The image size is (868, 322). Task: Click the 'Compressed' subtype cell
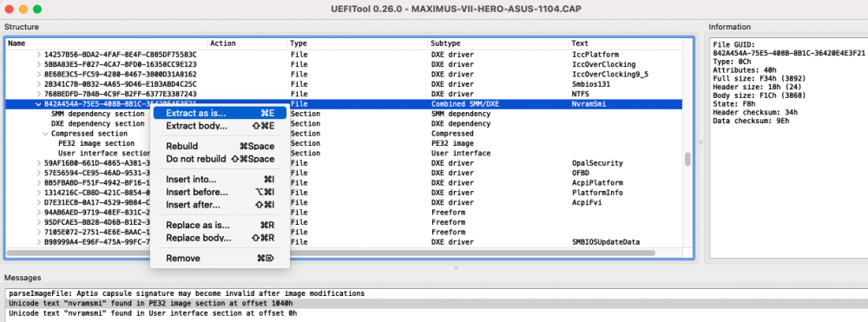(x=452, y=134)
